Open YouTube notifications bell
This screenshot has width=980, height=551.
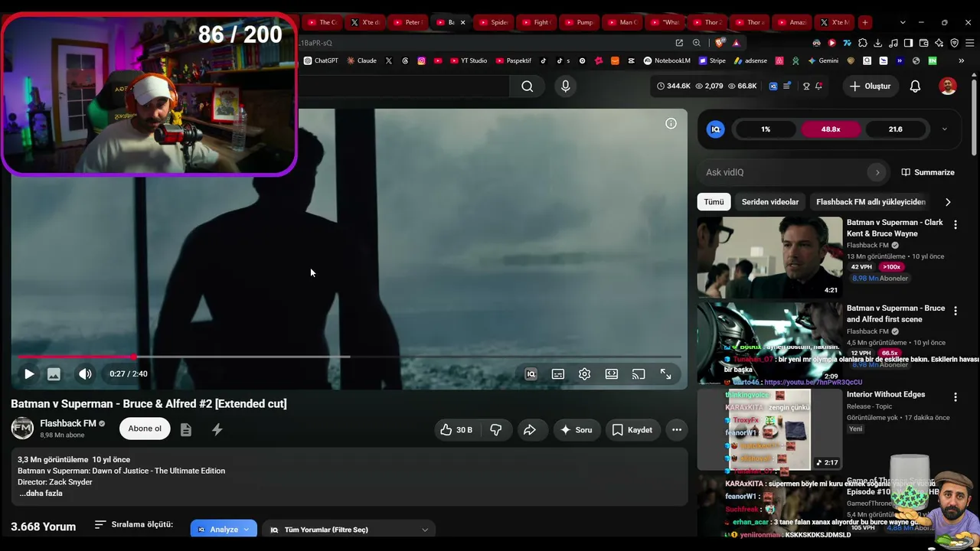point(915,86)
